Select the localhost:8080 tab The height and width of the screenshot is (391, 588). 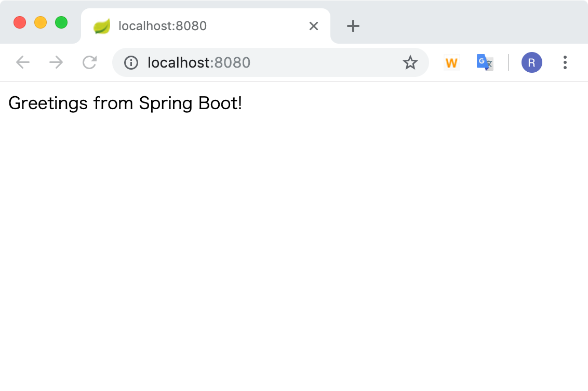206,26
